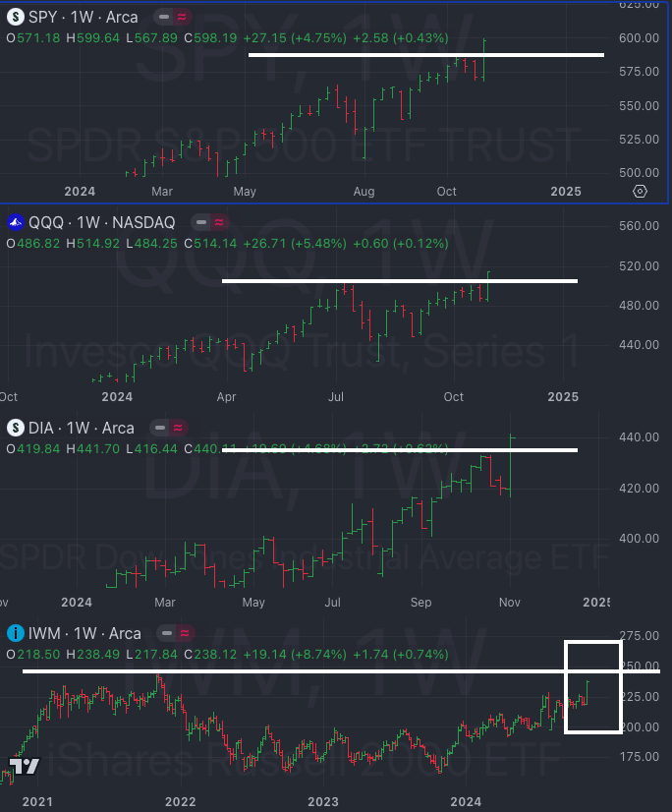Click the IWM symbol logo icon
The height and width of the screenshot is (812, 672).
(16, 633)
